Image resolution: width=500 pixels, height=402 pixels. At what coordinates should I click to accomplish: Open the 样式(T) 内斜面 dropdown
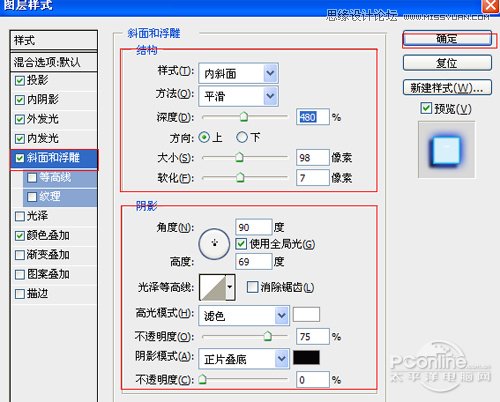pos(238,73)
